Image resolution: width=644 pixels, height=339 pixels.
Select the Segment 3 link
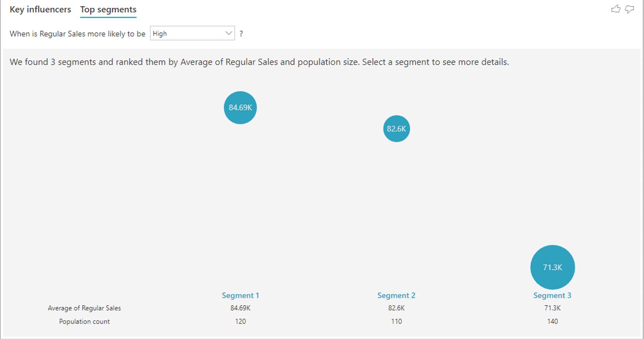pos(552,295)
